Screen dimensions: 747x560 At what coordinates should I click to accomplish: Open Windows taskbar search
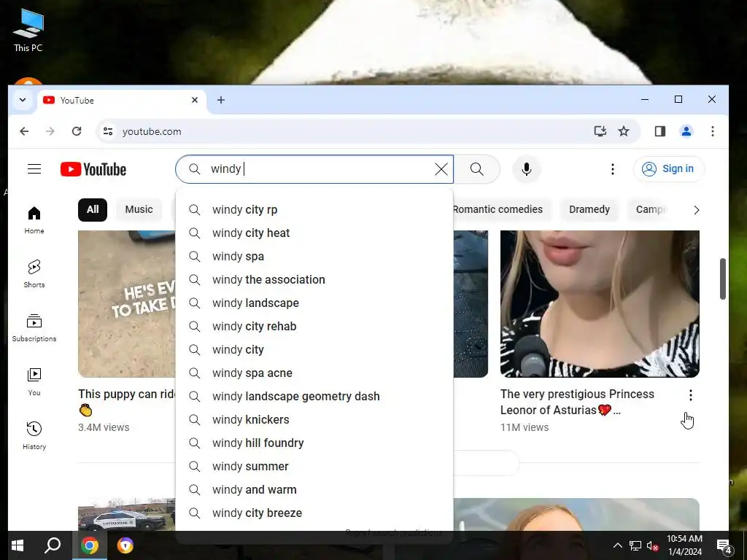53,545
